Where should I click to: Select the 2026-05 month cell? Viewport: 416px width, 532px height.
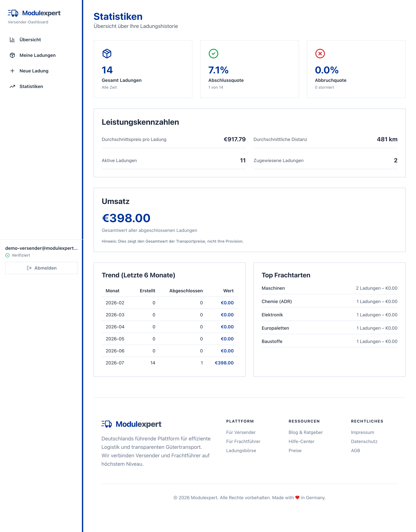(x=115, y=339)
